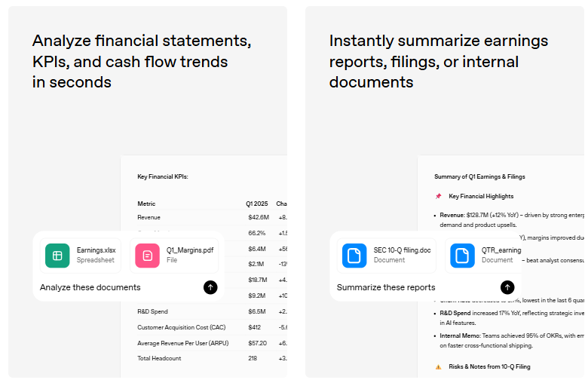588x383 pixels.
Task: Click the blue SEC 10-Q filing document icon
Action: (x=354, y=256)
